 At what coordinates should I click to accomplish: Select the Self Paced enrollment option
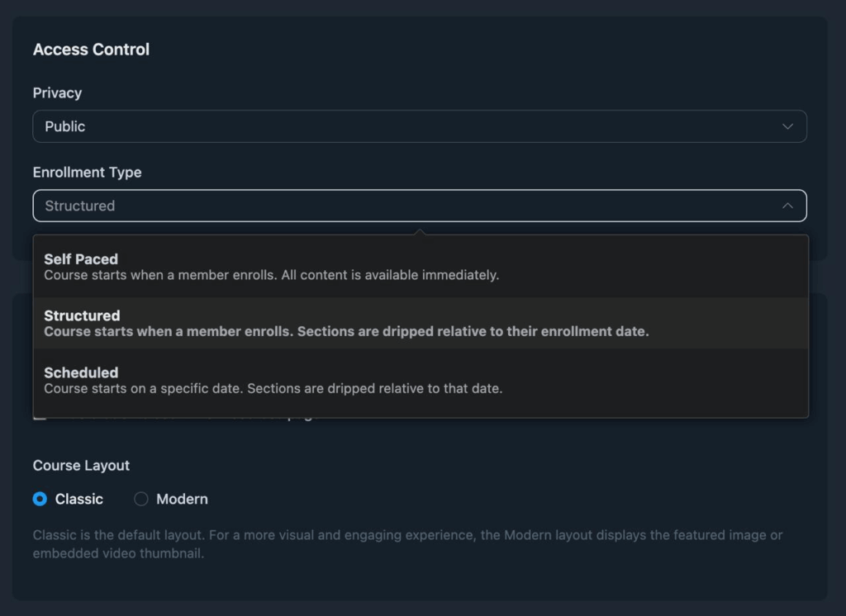click(81, 259)
